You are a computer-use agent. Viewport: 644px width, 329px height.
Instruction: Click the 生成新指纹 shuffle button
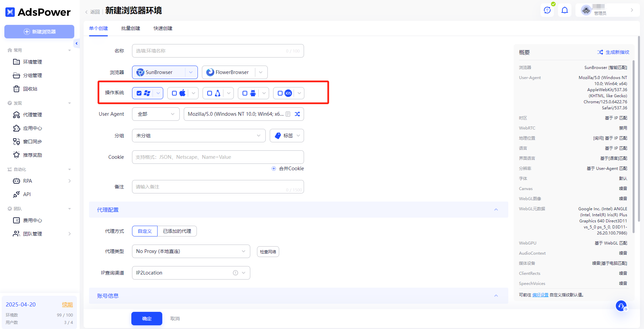tap(613, 52)
